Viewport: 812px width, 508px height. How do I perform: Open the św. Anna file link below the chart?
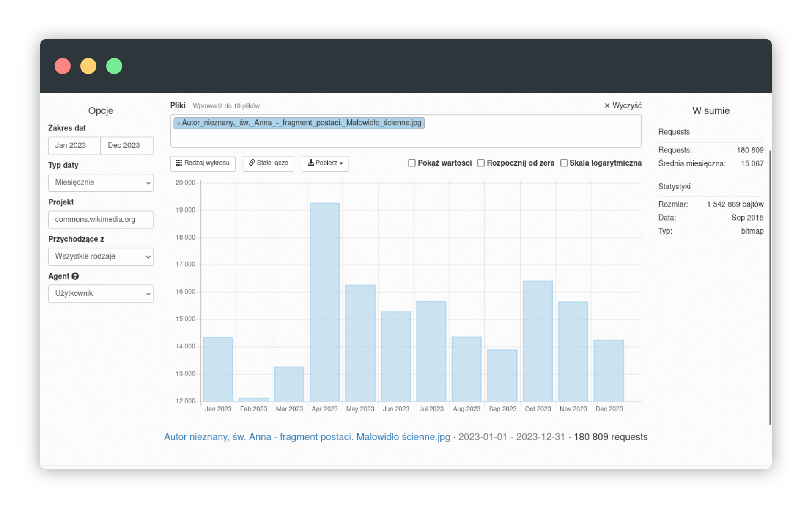(x=307, y=437)
